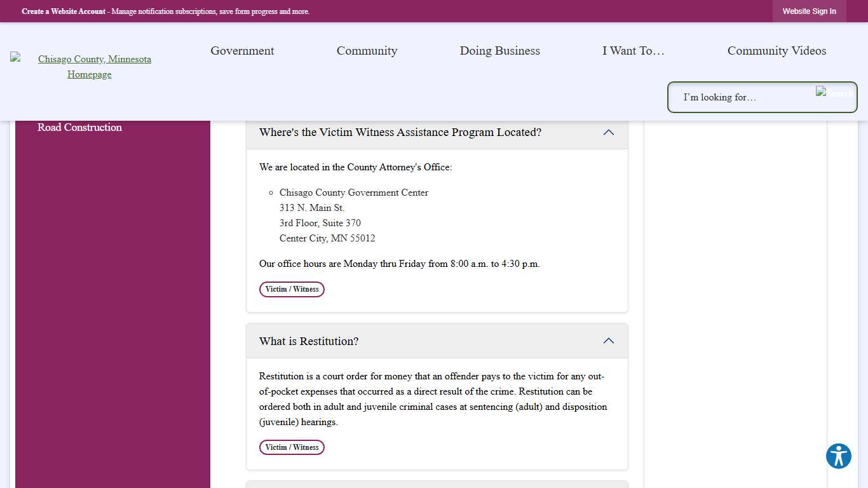Click the up chevron on the Restitution section
Image resolution: width=868 pixels, height=488 pixels.
608,341
